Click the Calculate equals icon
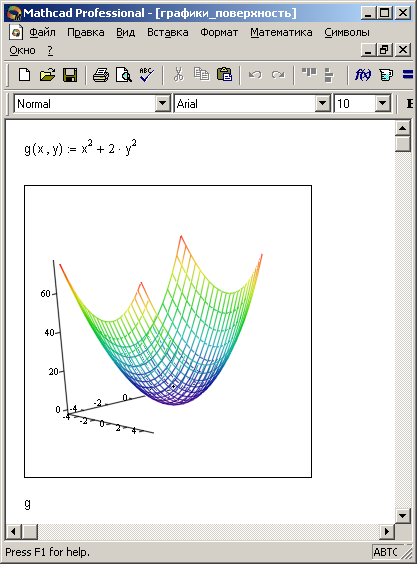This screenshot has width=417, height=564. 408,75
